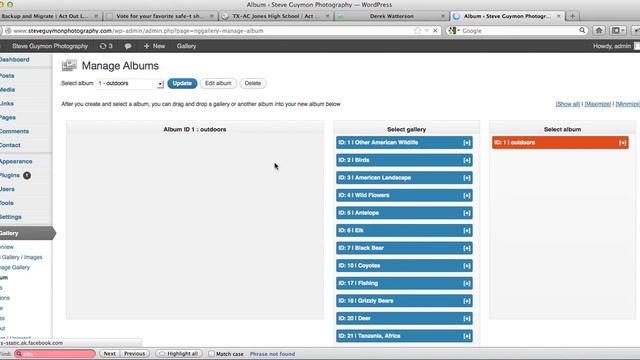Expand the Fishing gallery [+] toggle
Image resolution: width=640 pixels, height=360 pixels.
point(467,283)
